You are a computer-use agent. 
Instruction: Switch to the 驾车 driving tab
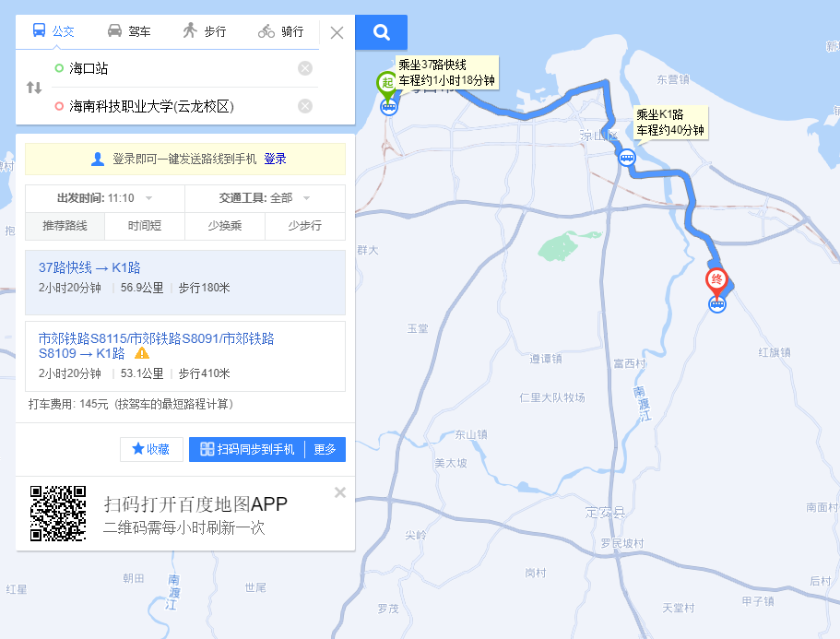click(x=129, y=31)
